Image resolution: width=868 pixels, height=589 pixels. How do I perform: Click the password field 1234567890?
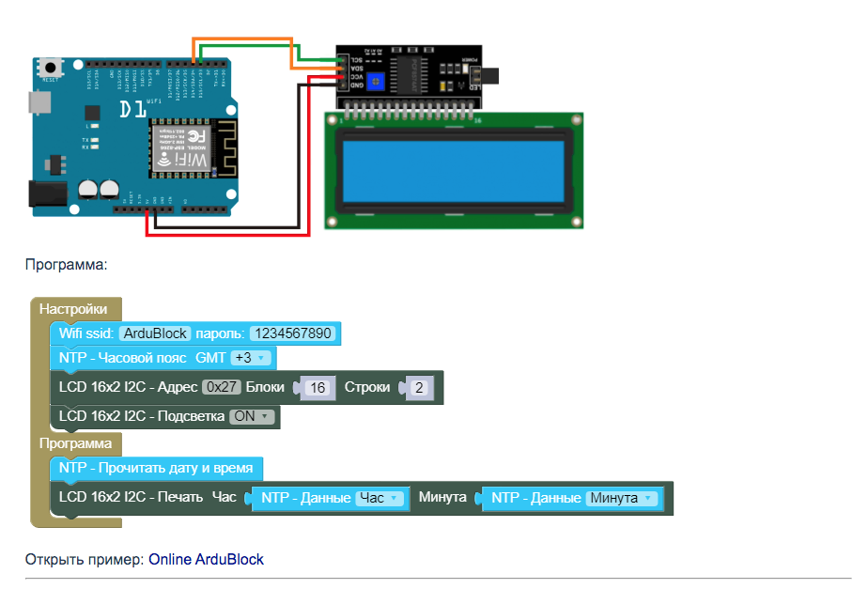[x=292, y=333]
